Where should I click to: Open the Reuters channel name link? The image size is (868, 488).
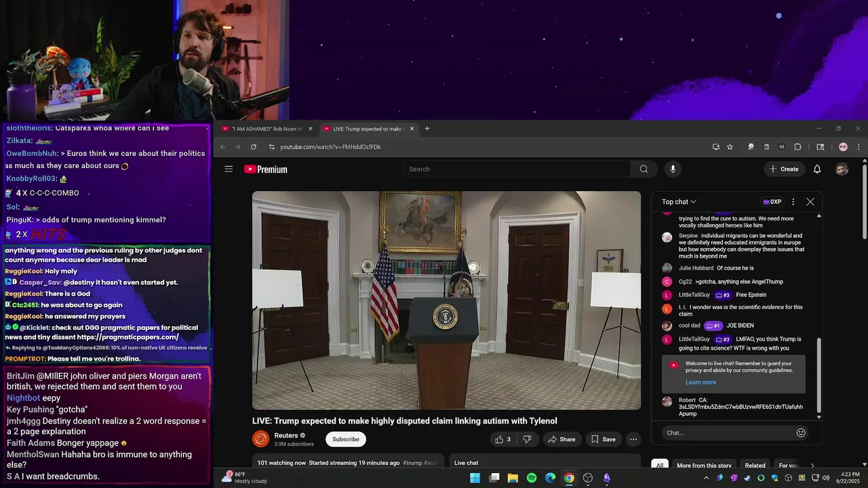286,436
